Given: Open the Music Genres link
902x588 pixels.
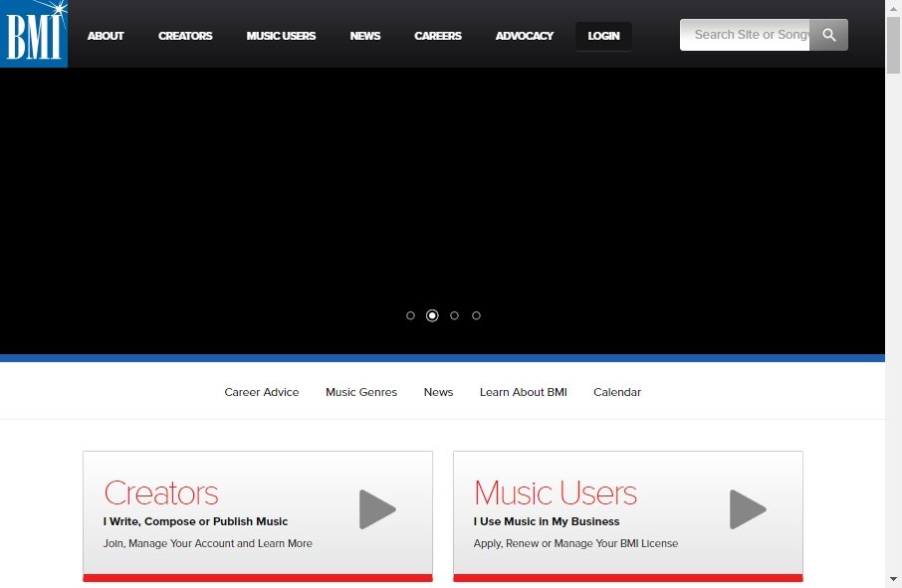Looking at the screenshot, I should click(x=361, y=392).
